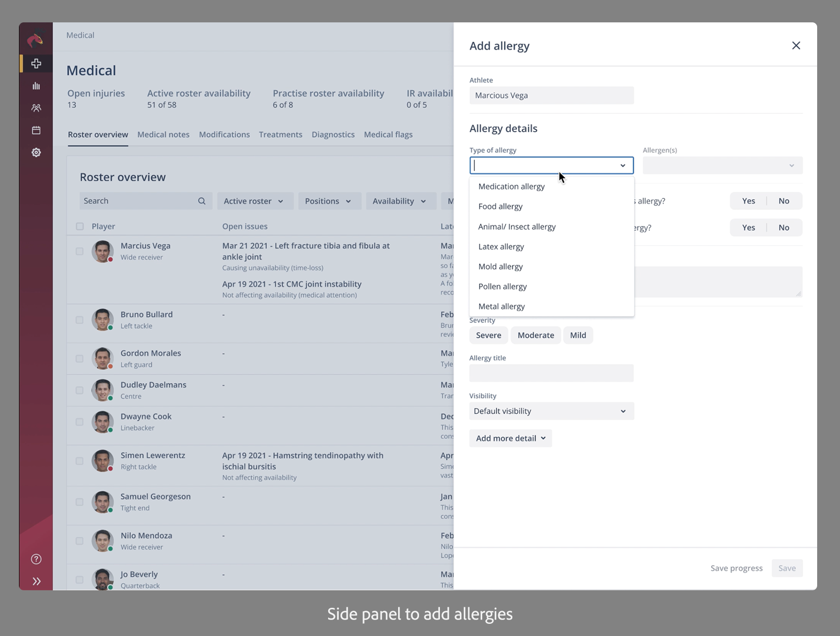Check the box for Simen Lewerentz
840x636 pixels.
pos(80,460)
